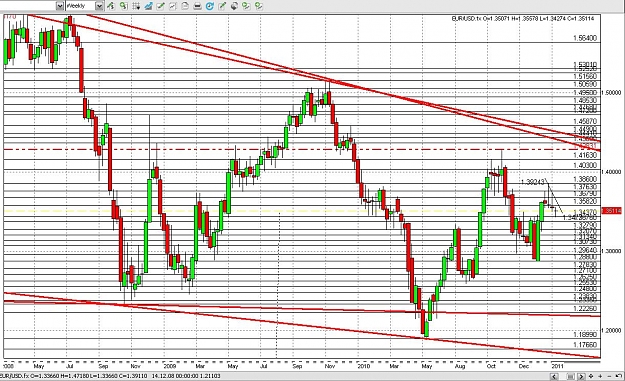Click the magnifier with dollar-sign toolbar icon
The width and height of the screenshot is (625, 381).
point(124,6)
